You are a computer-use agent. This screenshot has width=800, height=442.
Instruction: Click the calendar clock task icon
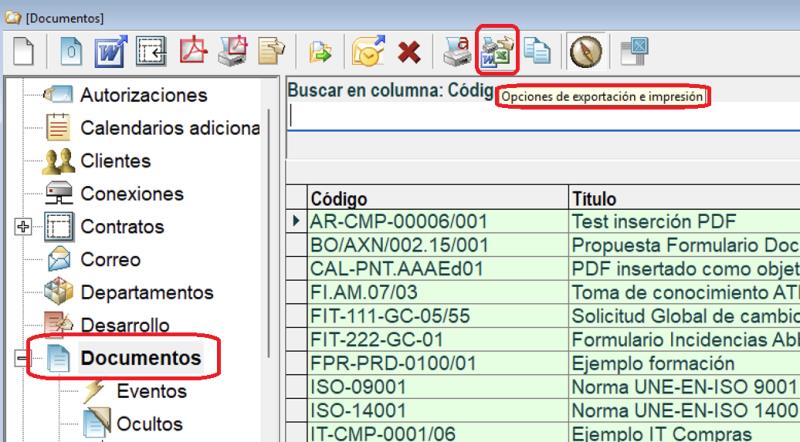[366, 51]
